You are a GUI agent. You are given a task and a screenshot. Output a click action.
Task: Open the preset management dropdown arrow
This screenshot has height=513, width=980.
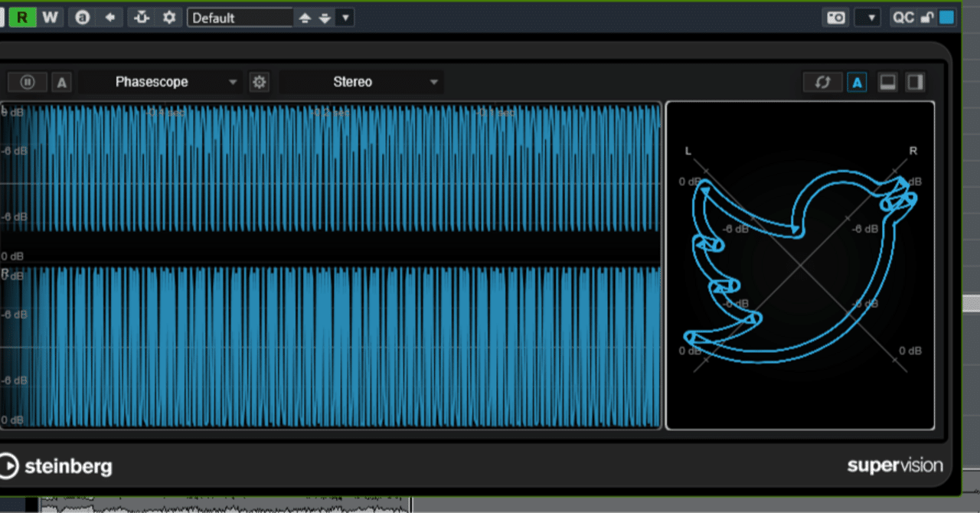tap(345, 18)
